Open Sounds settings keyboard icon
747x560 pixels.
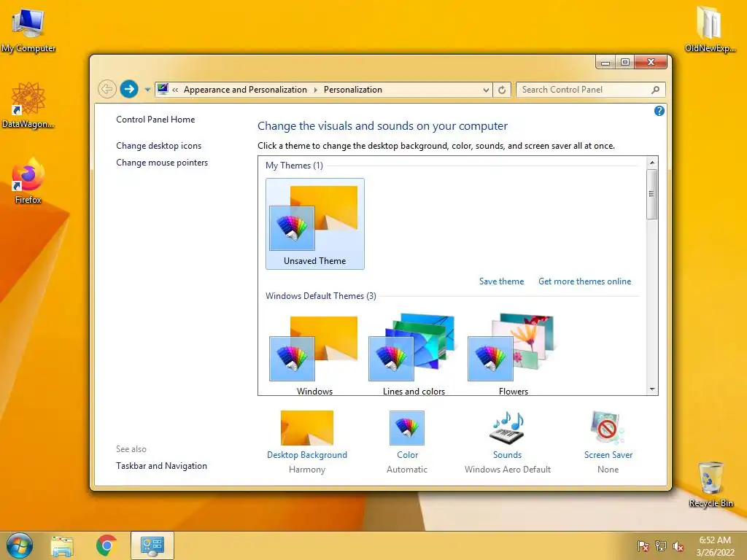pos(508,427)
